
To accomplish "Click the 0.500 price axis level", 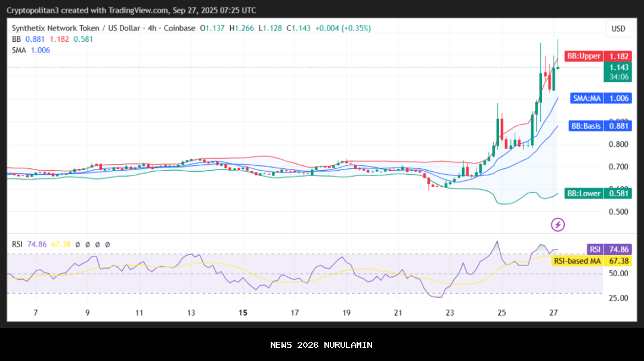I will point(618,212).
